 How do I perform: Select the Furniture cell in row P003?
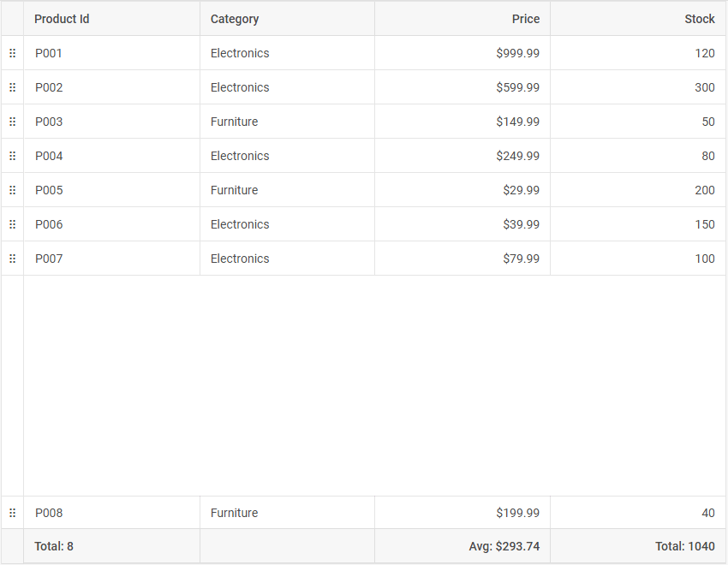[234, 122]
